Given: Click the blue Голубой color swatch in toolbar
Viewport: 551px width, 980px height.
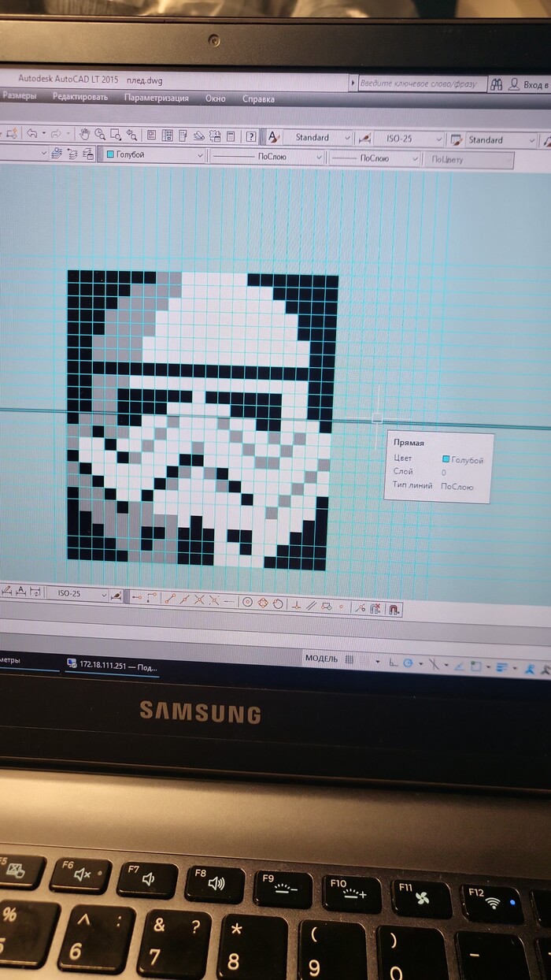Looking at the screenshot, I should click(110, 154).
